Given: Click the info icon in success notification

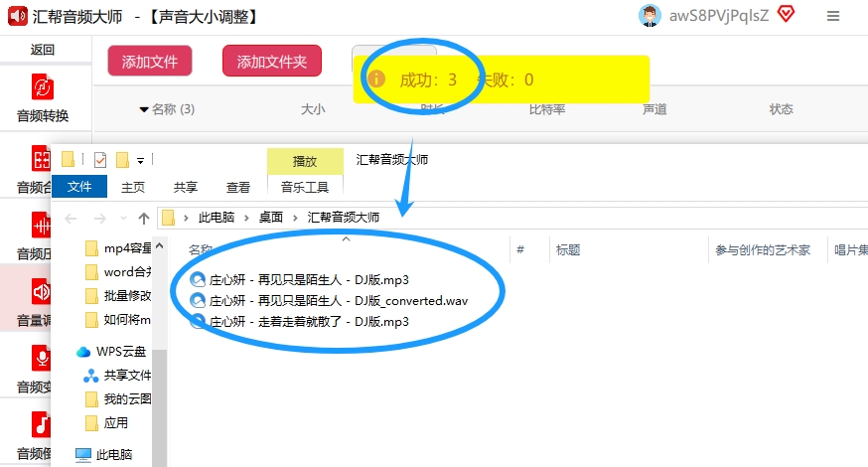Looking at the screenshot, I should tap(376, 78).
